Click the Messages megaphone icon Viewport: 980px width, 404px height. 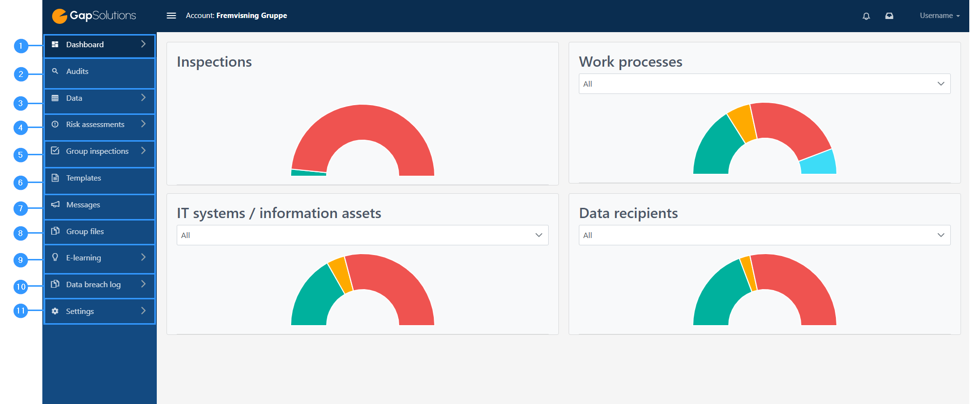click(55, 204)
